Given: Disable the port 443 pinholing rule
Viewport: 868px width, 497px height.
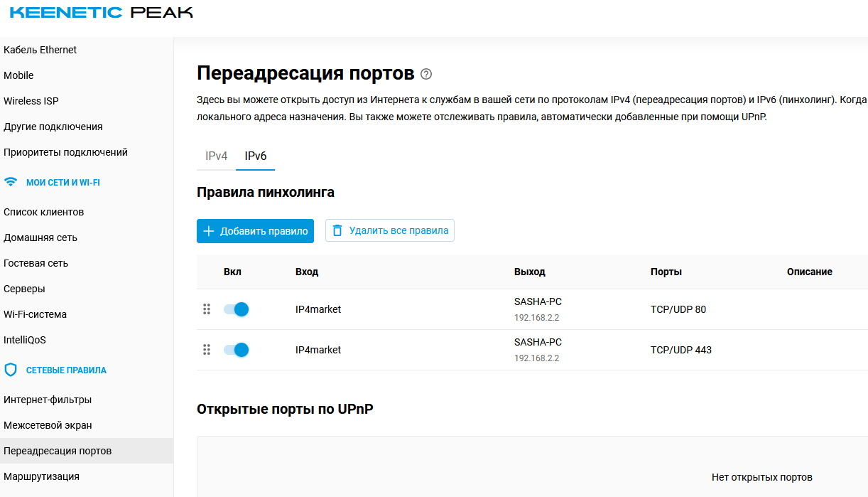Looking at the screenshot, I should tap(236, 350).
